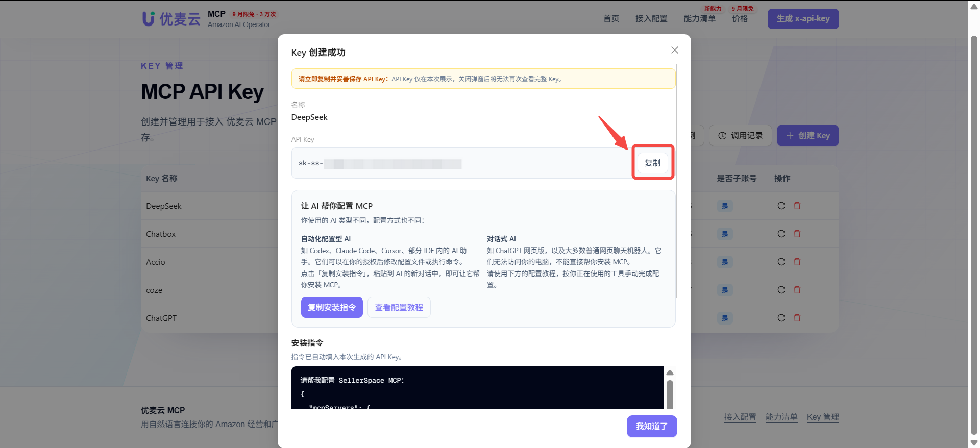The image size is (980, 448).
Task: Click the 安装指令 heading
Action: pyautogui.click(x=307, y=343)
